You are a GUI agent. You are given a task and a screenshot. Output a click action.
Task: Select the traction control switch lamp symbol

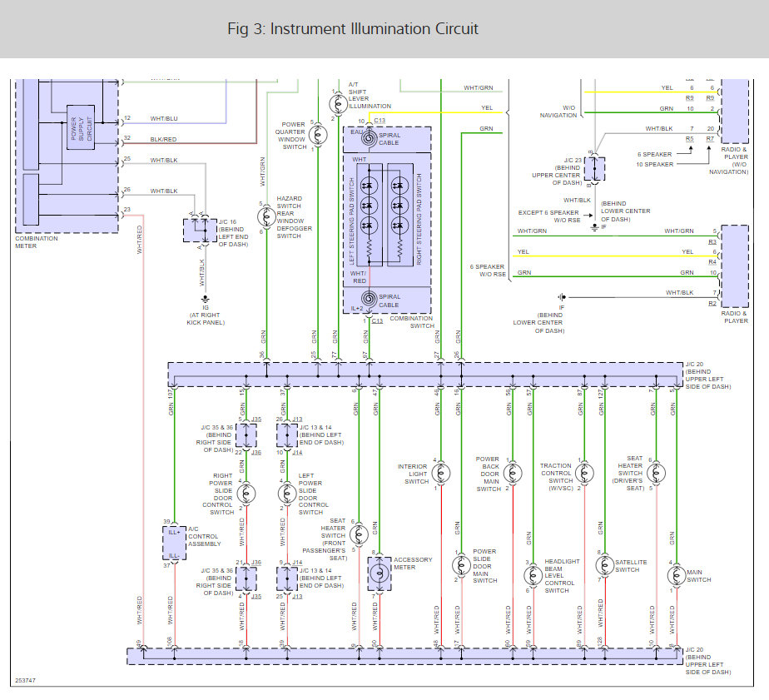point(582,474)
